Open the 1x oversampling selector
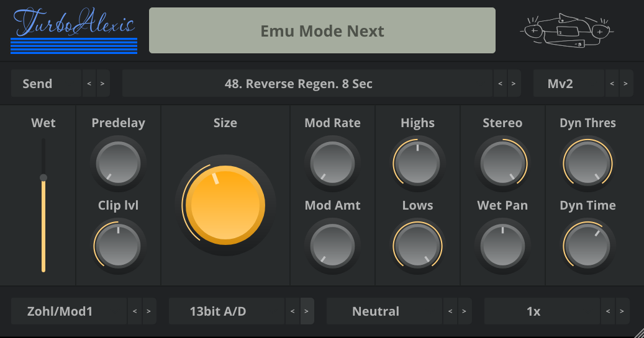Viewport: 644px width, 338px height. [542, 311]
